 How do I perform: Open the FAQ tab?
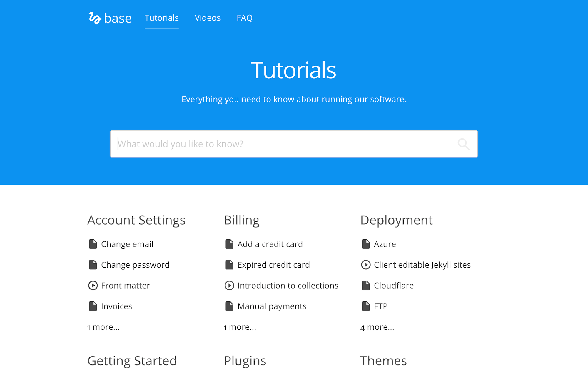click(245, 18)
